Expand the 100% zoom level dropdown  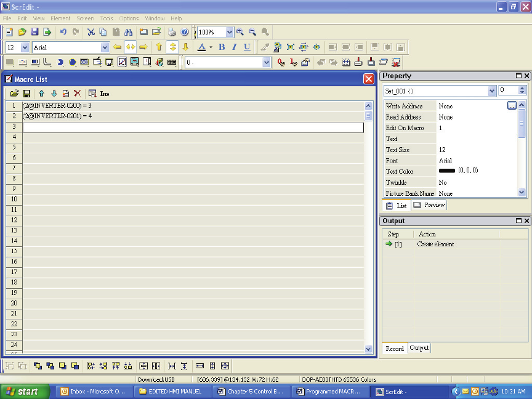[x=230, y=32]
